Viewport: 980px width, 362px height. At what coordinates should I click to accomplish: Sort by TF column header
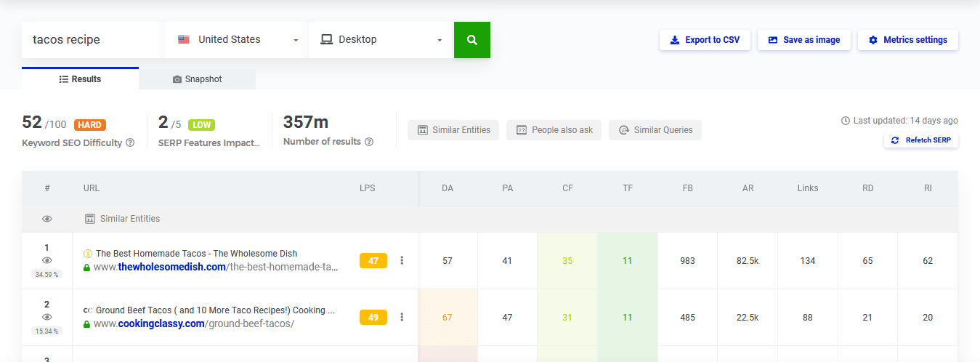(x=628, y=188)
